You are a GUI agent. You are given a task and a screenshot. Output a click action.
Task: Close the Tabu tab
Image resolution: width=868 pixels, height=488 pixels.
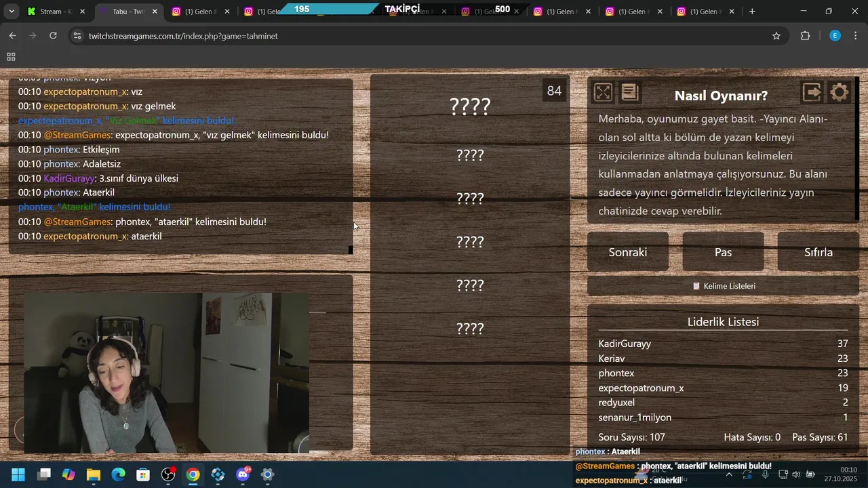click(155, 12)
